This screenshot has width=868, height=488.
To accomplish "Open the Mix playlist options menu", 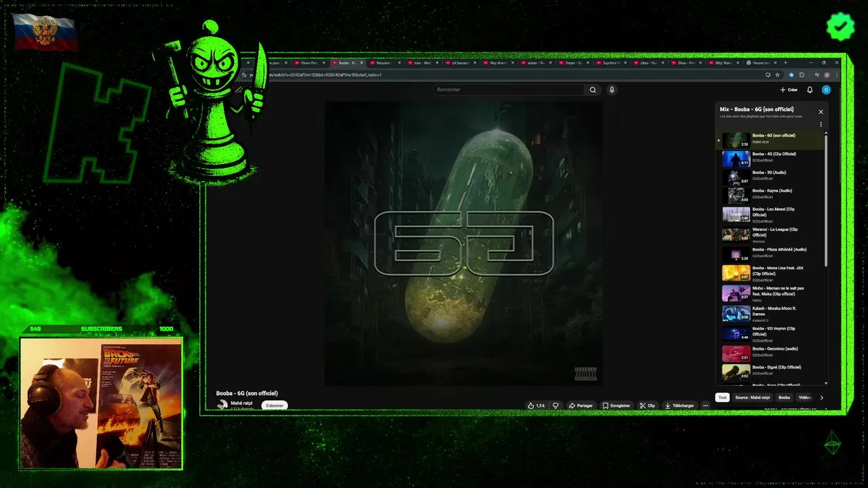I will pos(821,125).
